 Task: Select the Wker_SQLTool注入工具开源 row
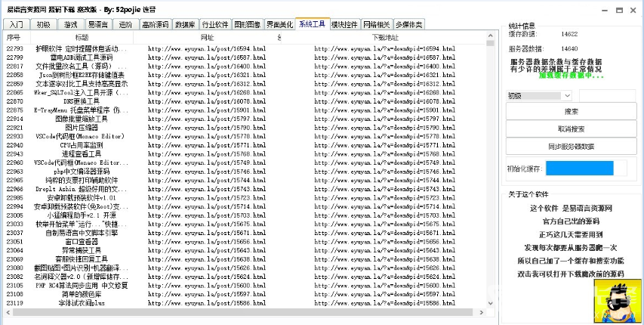coord(245,92)
